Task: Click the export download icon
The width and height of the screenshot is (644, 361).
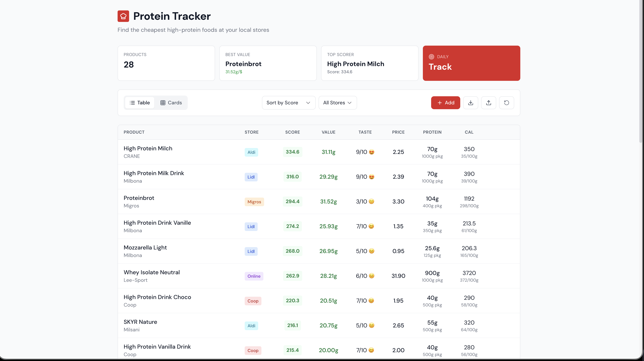Action: pos(471,103)
